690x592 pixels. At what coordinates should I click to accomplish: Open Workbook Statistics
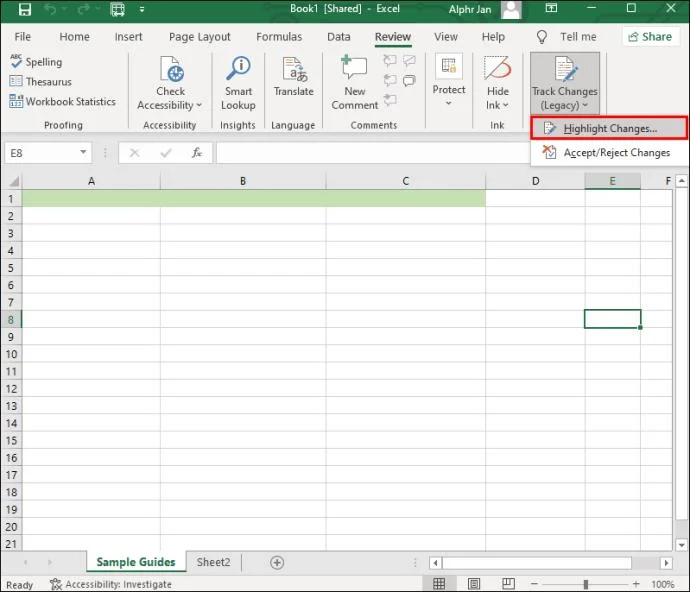click(62, 101)
